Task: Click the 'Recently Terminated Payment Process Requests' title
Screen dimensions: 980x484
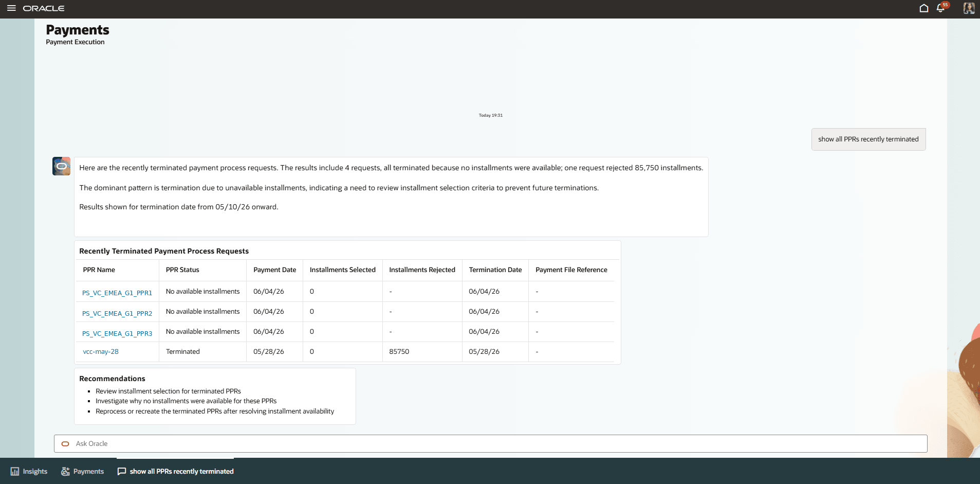Action: (x=164, y=251)
